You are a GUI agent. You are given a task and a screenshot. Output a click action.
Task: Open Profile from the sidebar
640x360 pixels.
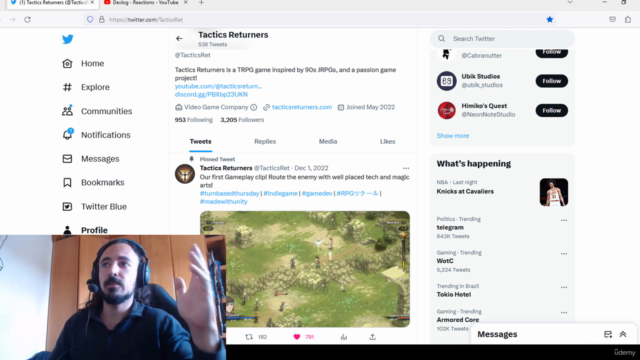(x=85, y=230)
